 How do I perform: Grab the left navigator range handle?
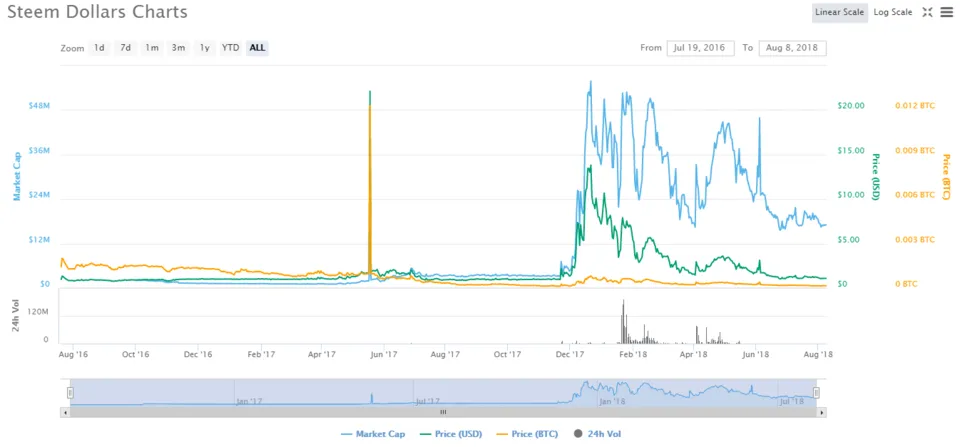click(x=70, y=393)
